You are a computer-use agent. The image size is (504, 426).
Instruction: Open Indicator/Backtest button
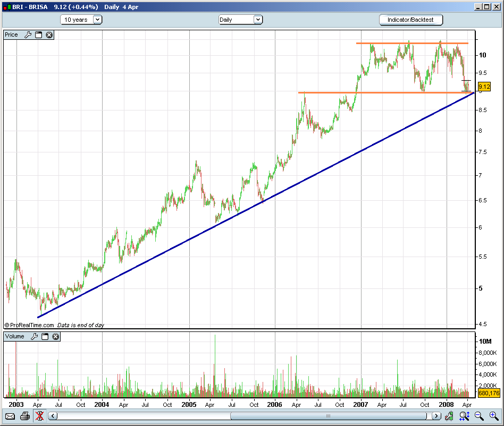pyautogui.click(x=411, y=20)
